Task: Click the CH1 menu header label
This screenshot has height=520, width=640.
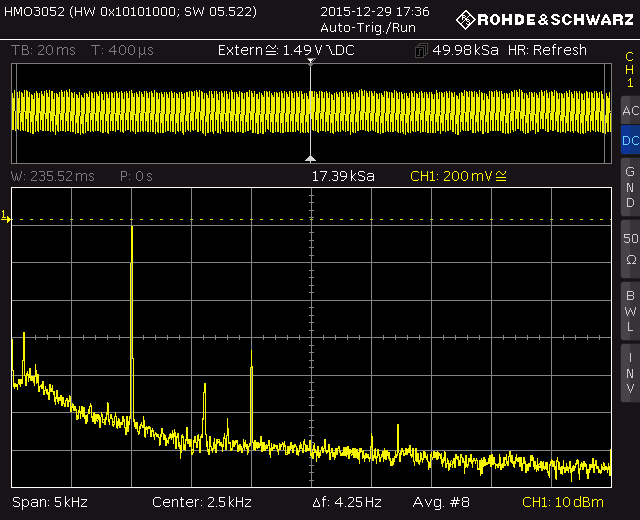Action: pyautogui.click(x=629, y=70)
